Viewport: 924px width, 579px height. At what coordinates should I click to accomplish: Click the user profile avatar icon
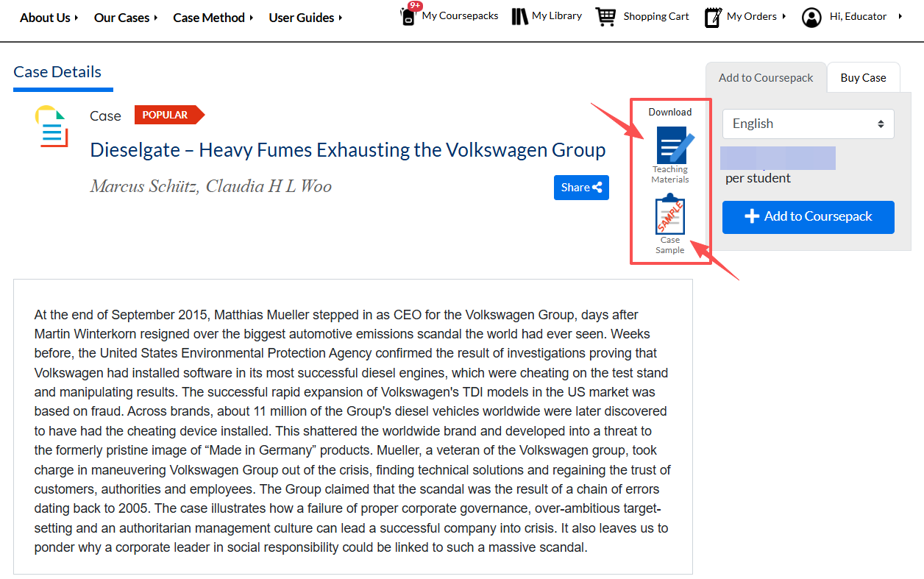coord(811,17)
